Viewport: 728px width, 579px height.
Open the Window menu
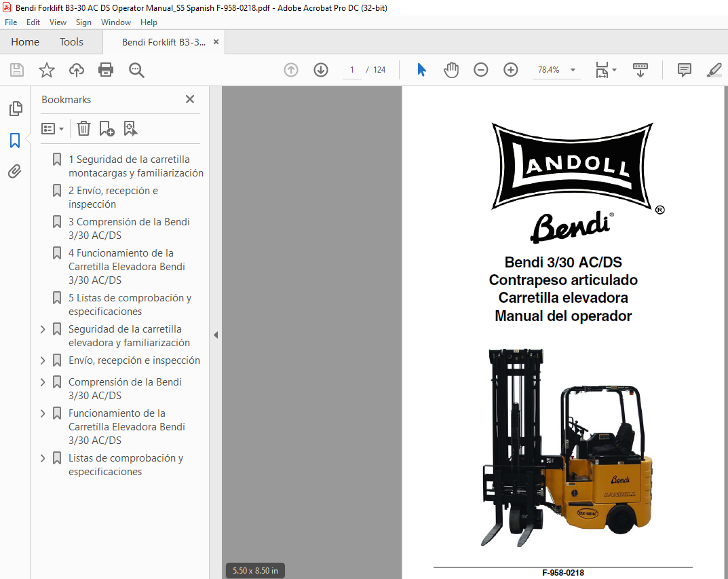[x=116, y=22]
